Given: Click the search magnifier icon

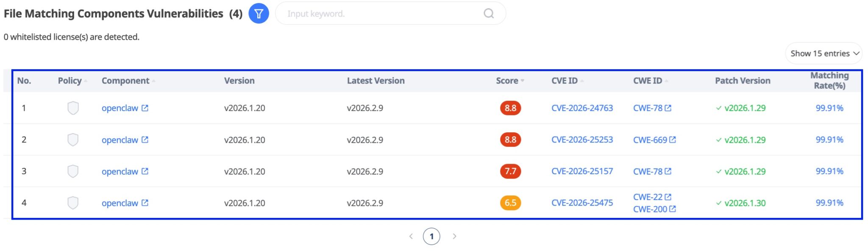Looking at the screenshot, I should pyautogui.click(x=489, y=14).
